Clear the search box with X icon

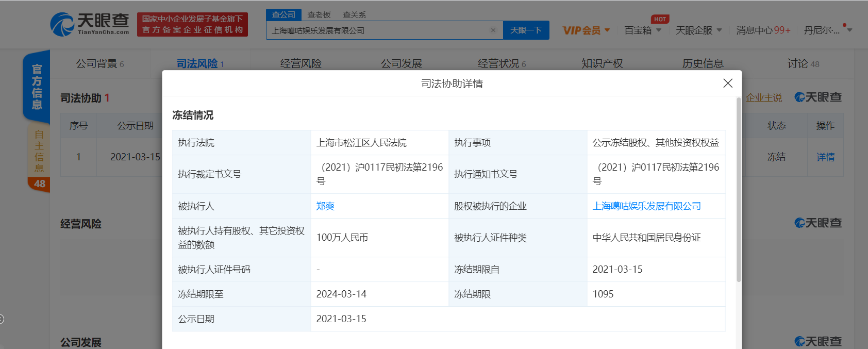click(493, 30)
